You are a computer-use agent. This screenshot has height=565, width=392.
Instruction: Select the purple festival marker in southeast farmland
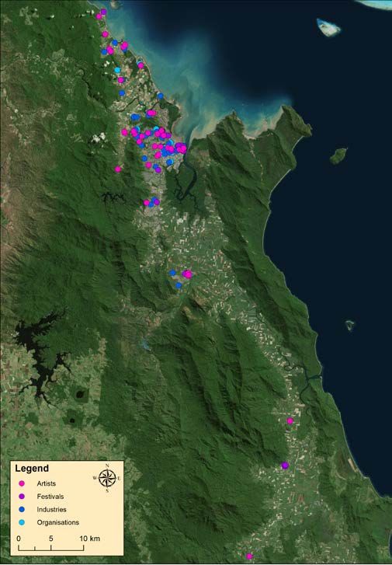pos(285,466)
